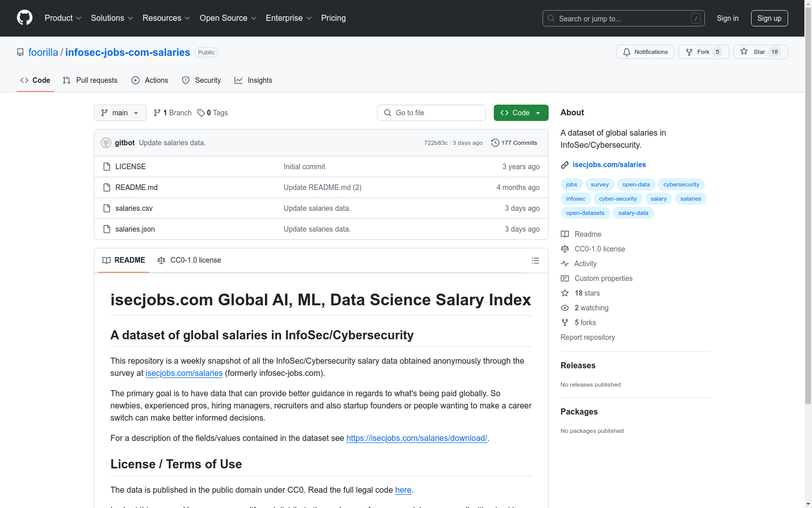Image resolution: width=812 pixels, height=508 pixels.
Task: Click the repository book icon beside foorilla
Action: click(x=20, y=52)
